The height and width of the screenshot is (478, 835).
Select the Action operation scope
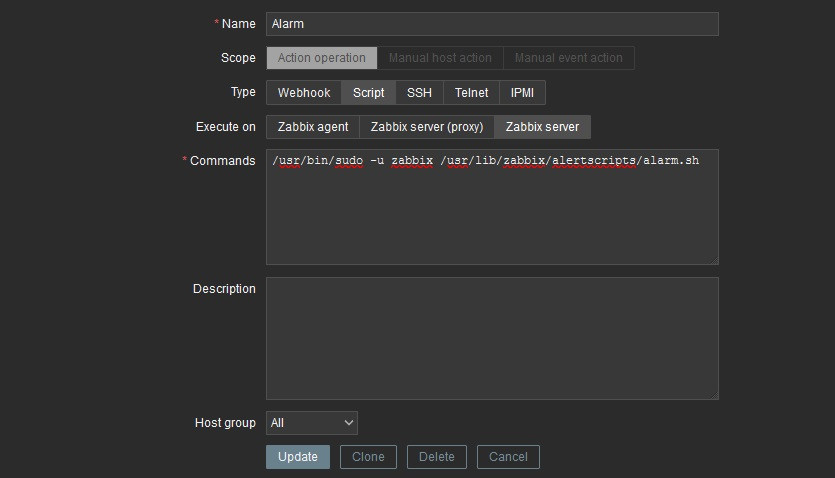point(322,57)
